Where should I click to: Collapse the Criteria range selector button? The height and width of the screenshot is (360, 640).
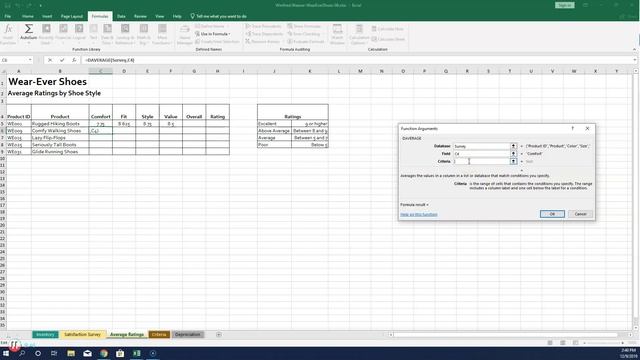[513, 162]
